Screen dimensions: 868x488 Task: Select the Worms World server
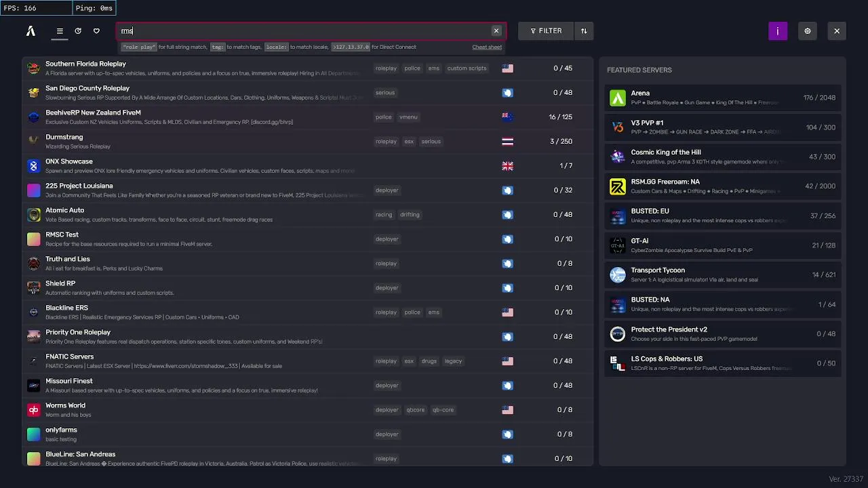click(x=308, y=410)
